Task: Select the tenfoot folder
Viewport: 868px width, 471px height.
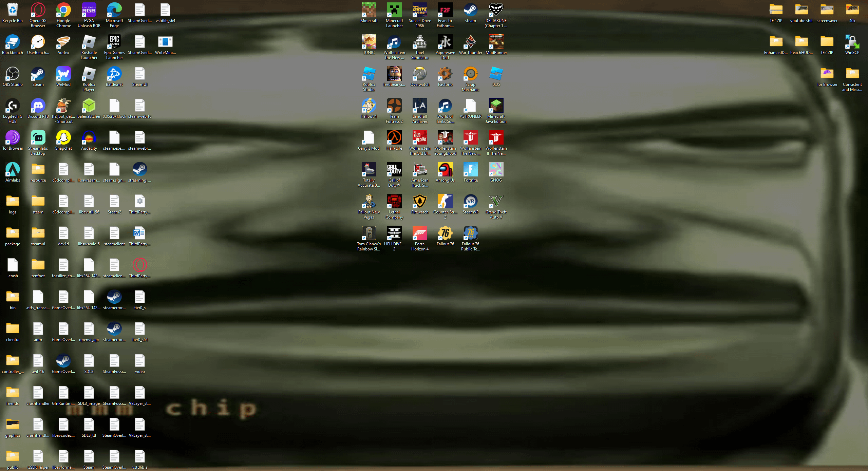Action: click(38, 265)
